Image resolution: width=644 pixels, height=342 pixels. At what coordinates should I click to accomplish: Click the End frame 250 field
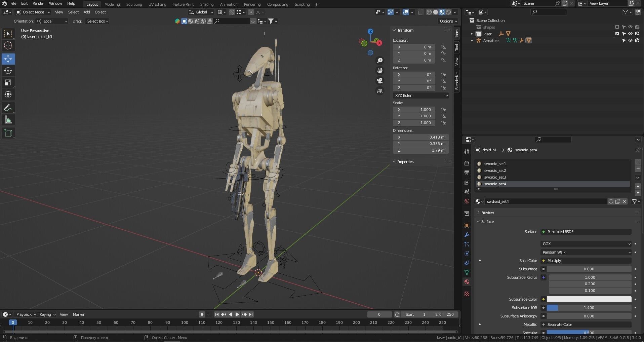click(444, 314)
